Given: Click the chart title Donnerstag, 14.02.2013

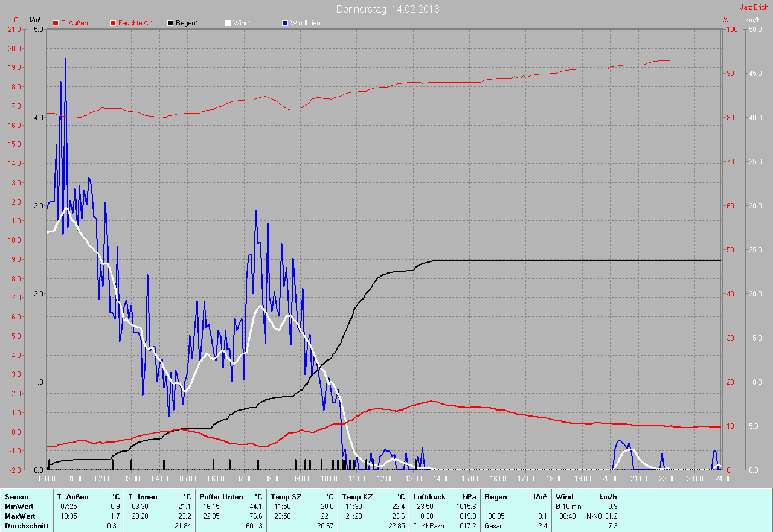Looking at the screenshot, I should click(x=388, y=10).
